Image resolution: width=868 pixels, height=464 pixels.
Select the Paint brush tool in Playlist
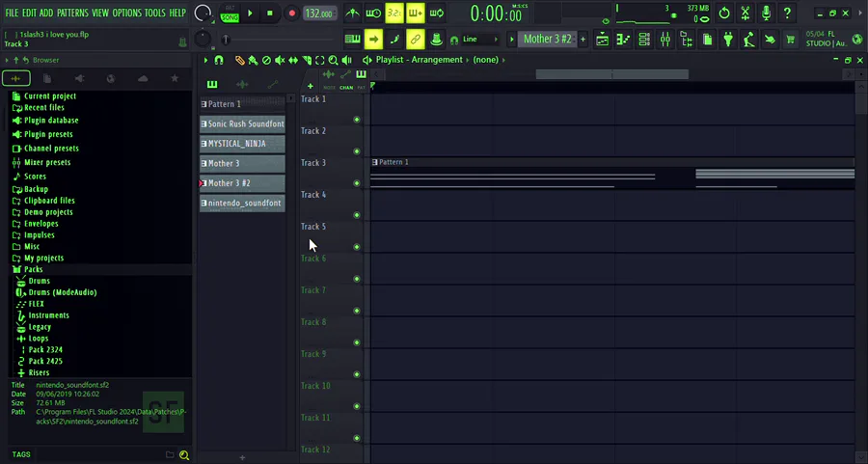coord(253,61)
